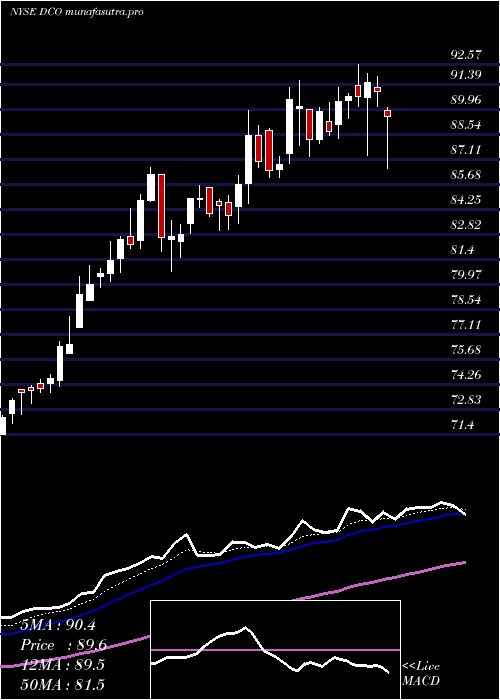Select the 91.39 price axis label

[466, 75]
